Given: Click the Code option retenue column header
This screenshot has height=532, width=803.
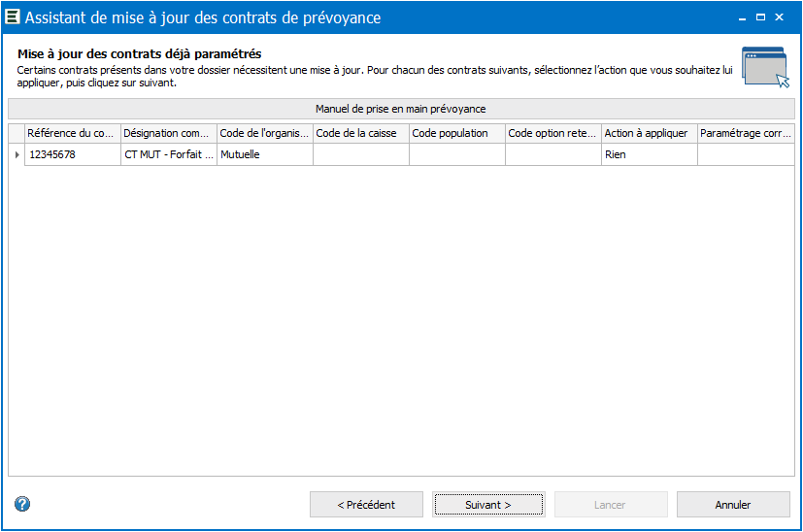Looking at the screenshot, I should [553, 134].
